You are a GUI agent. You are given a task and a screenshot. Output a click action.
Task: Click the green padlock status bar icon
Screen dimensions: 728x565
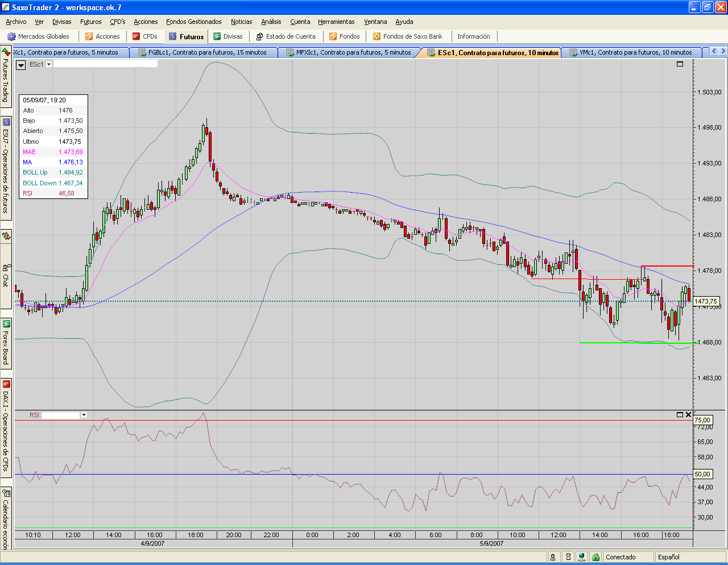pyautogui.click(x=595, y=557)
